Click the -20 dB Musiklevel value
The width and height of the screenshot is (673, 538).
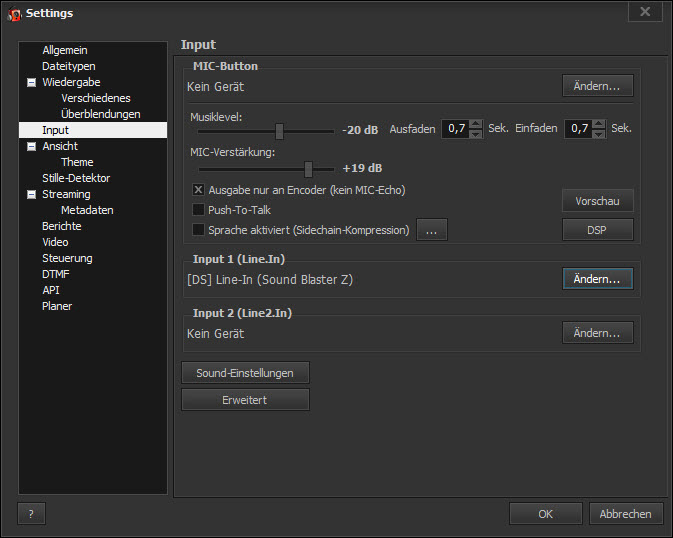360,130
